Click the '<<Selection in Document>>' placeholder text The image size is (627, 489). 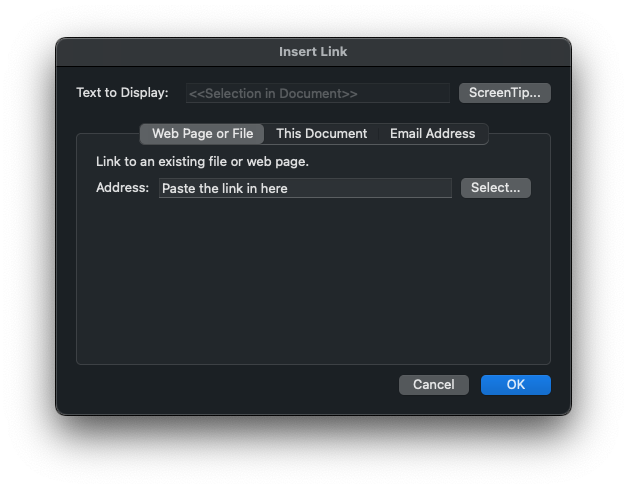pyautogui.click(x=273, y=93)
